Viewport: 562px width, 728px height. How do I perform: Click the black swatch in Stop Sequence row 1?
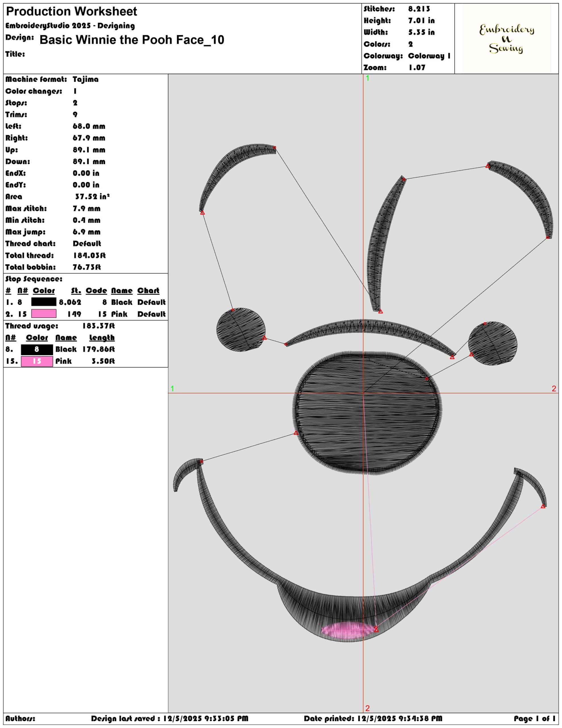[44, 302]
